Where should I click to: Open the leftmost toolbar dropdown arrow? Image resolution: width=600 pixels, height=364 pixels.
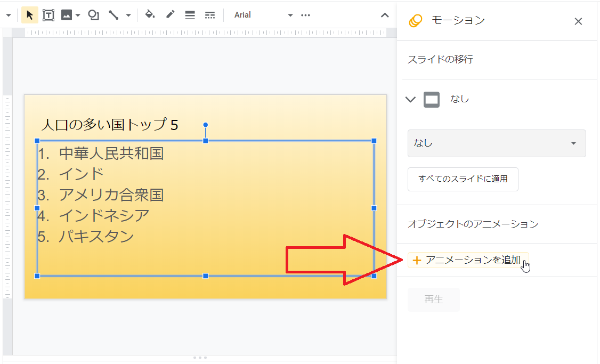(x=9, y=15)
